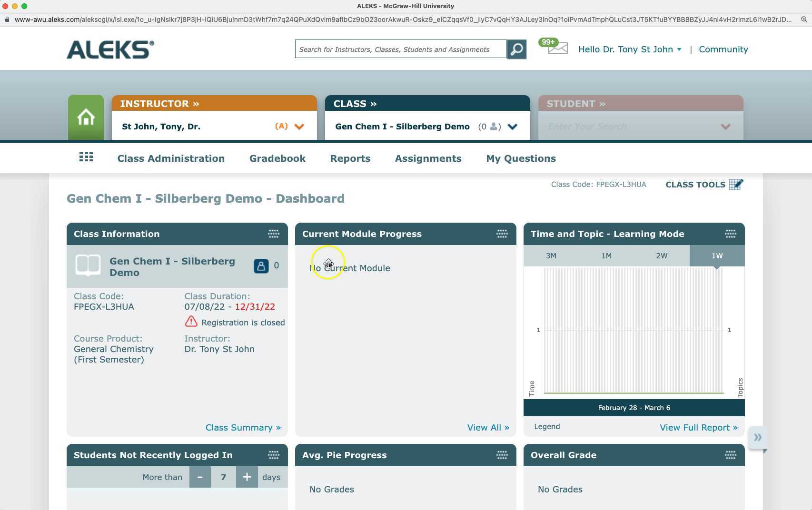Open the Gradebook menu
Screen dimensions: 812x510
coord(277,158)
